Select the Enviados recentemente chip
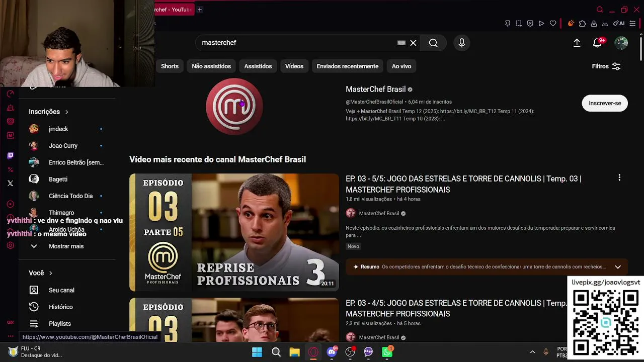This screenshot has height=362, width=644. pos(348,66)
